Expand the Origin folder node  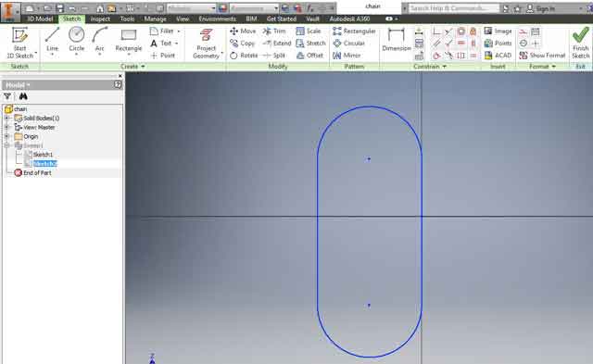[x=6, y=136]
